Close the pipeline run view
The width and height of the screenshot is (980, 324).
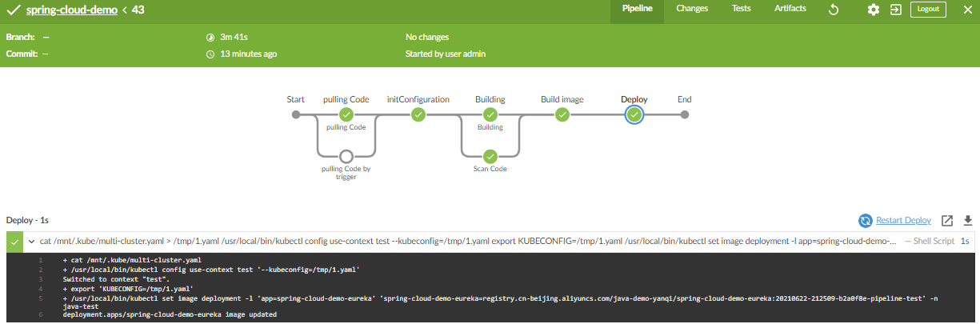pyautogui.click(x=966, y=10)
